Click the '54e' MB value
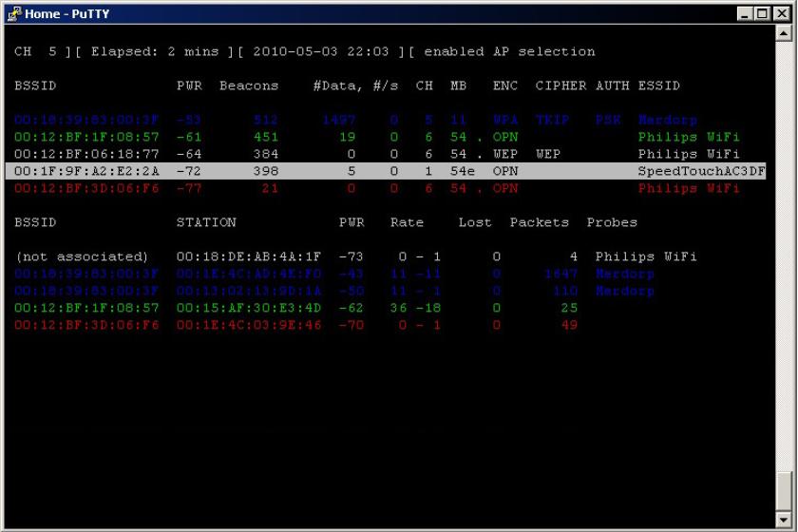The height and width of the screenshot is (532, 798). coord(462,172)
